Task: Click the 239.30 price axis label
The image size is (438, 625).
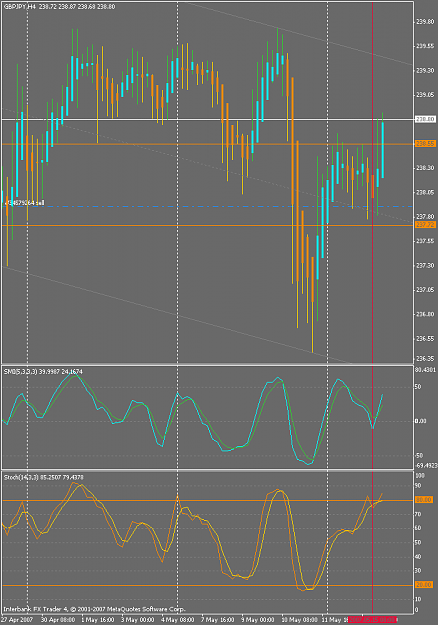Action: point(425,71)
